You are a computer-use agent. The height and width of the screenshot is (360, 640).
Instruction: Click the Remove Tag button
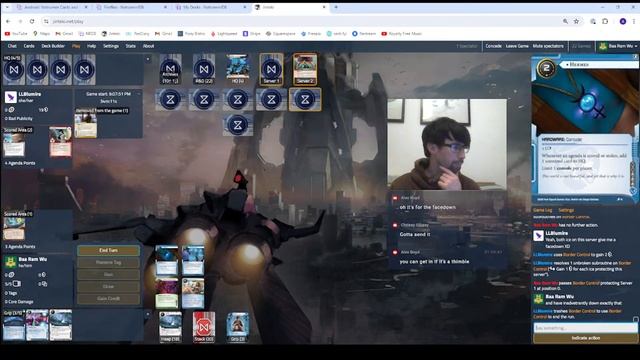pyautogui.click(x=108, y=262)
